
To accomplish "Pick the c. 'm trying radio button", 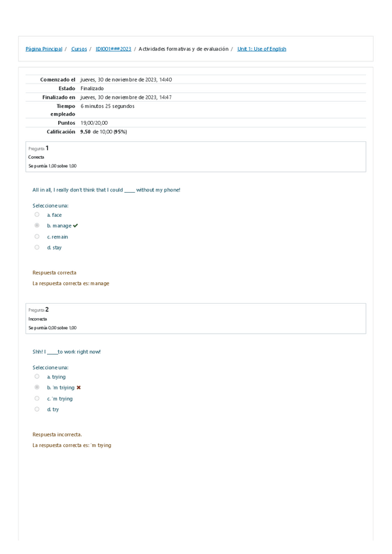I will coord(37,399).
